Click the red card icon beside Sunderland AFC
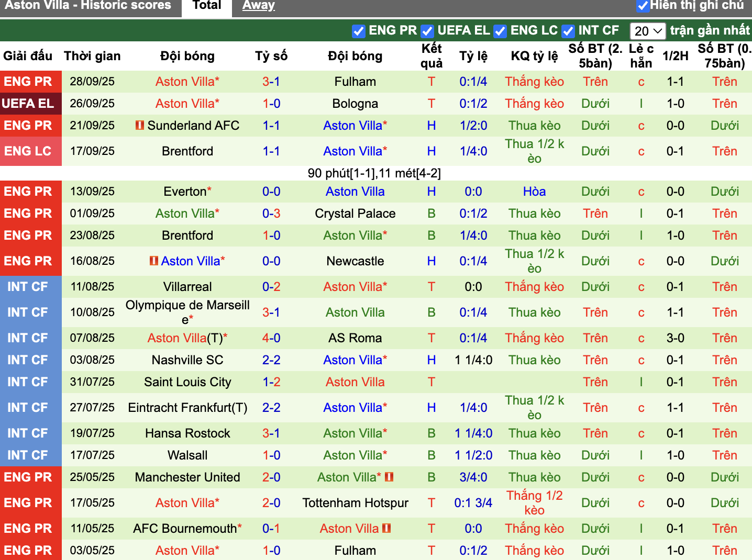This screenshot has height=560, width=752. 140,125
